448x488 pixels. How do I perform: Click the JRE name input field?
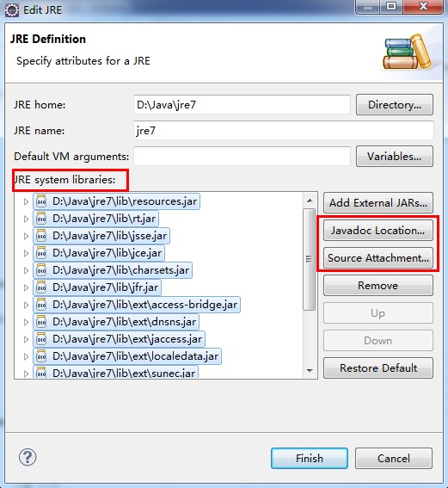tap(284, 131)
